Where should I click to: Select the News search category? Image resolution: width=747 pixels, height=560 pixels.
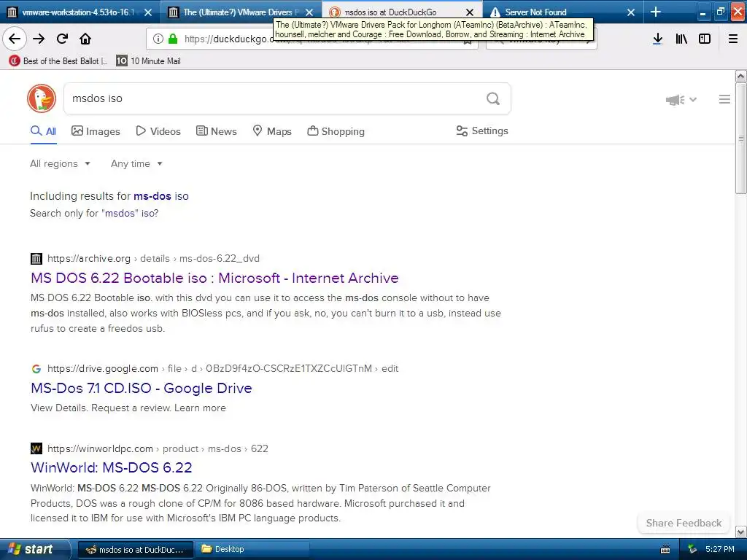click(216, 131)
